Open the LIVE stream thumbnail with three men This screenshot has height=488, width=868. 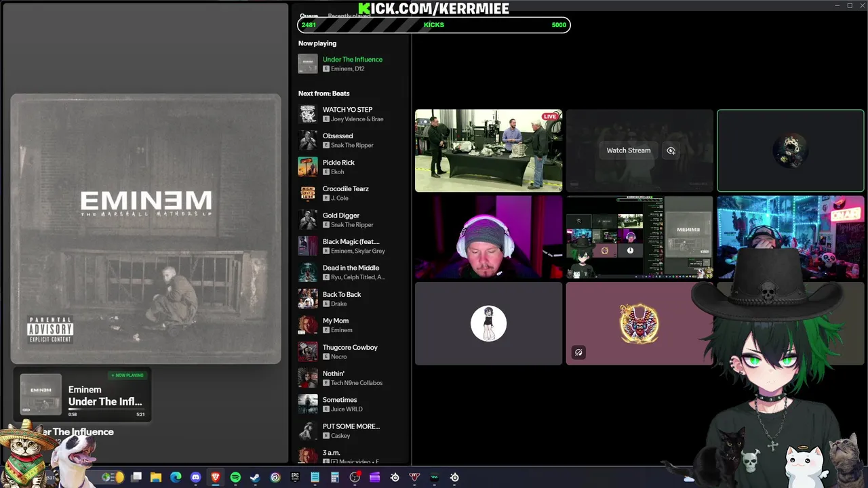pyautogui.click(x=488, y=150)
